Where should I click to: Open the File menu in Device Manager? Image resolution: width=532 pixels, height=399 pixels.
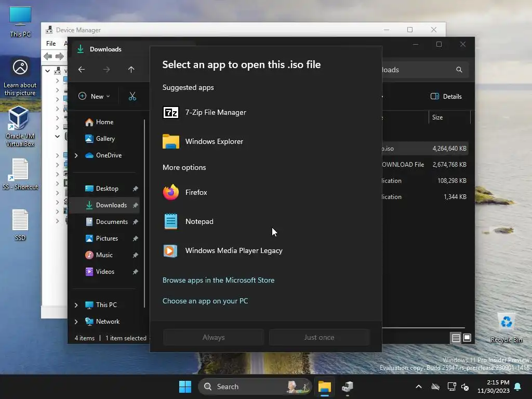coord(51,44)
